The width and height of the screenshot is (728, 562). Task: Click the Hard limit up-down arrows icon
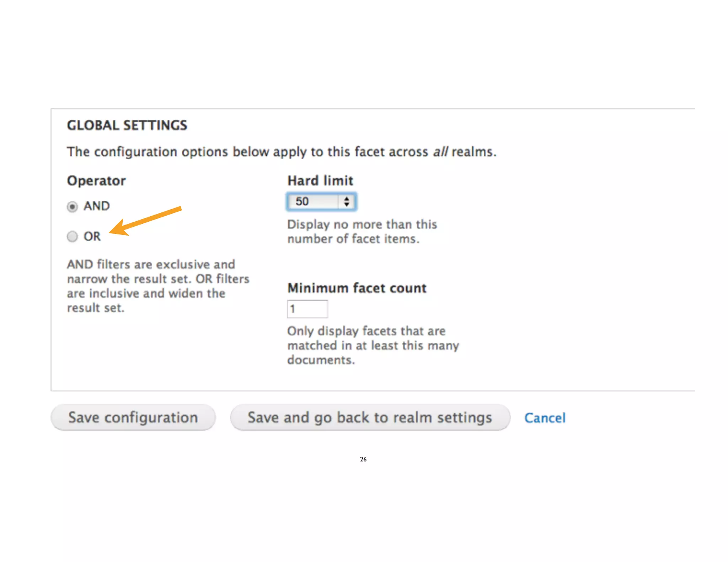[x=347, y=202]
